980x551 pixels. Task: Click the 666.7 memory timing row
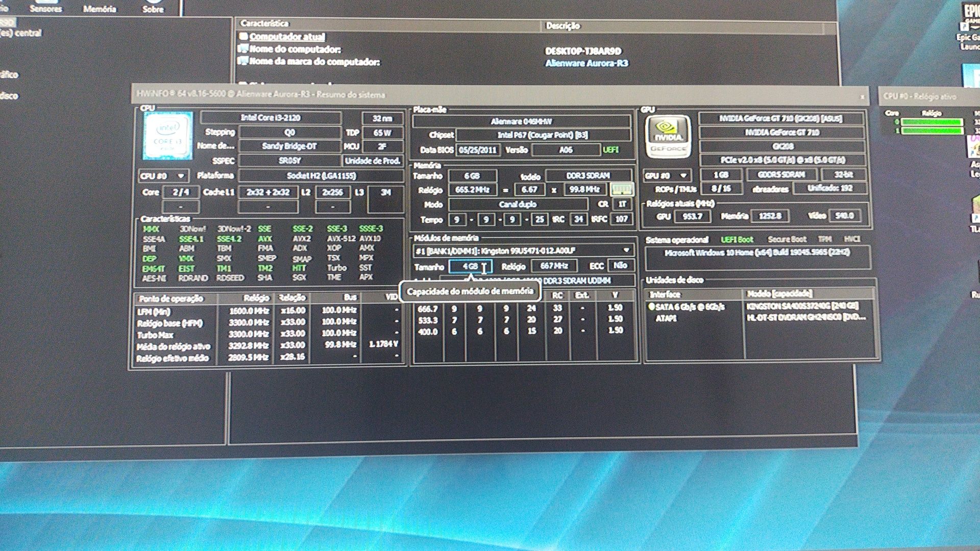point(524,309)
